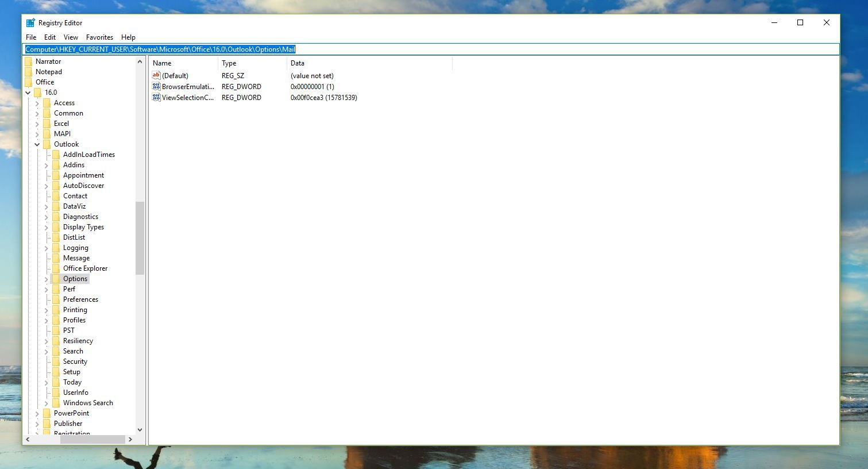Select the AddInLoadTimes folder icon
The height and width of the screenshot is (469, 868).
(x=56, y=155)
